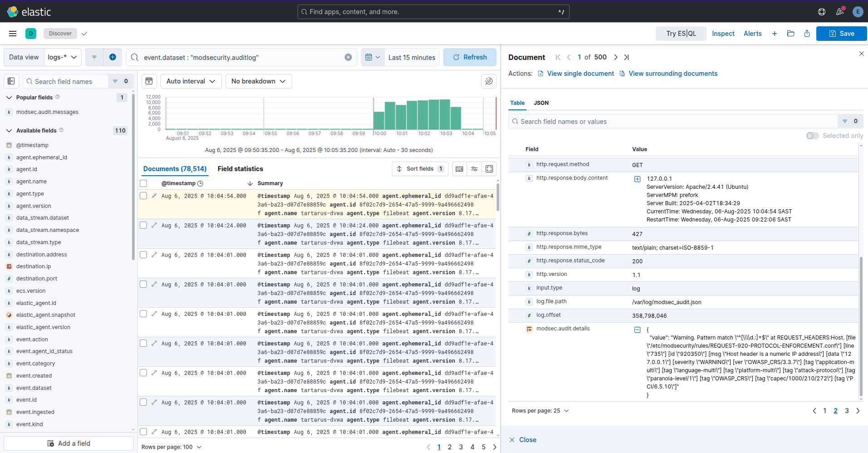This screenshot has width=868, height=453.
Task: Click the Refresh button
Action: [x=469, y=57]
